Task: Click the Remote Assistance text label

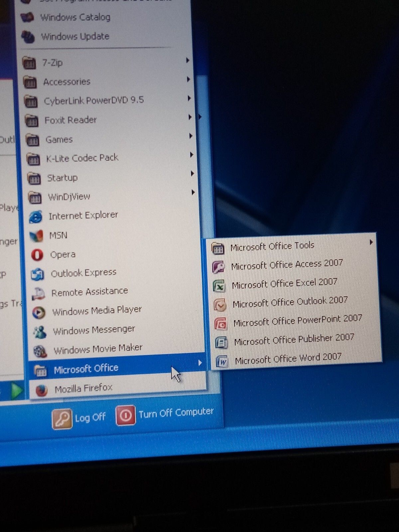Action: 89,292
